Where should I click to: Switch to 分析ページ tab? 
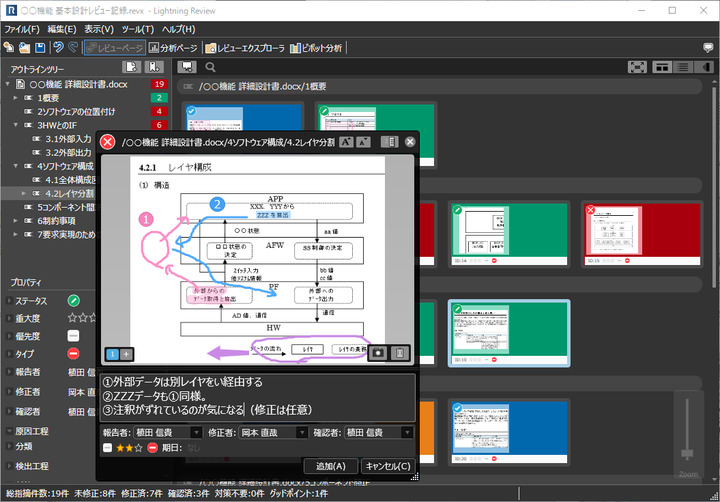tap(172, 47)
